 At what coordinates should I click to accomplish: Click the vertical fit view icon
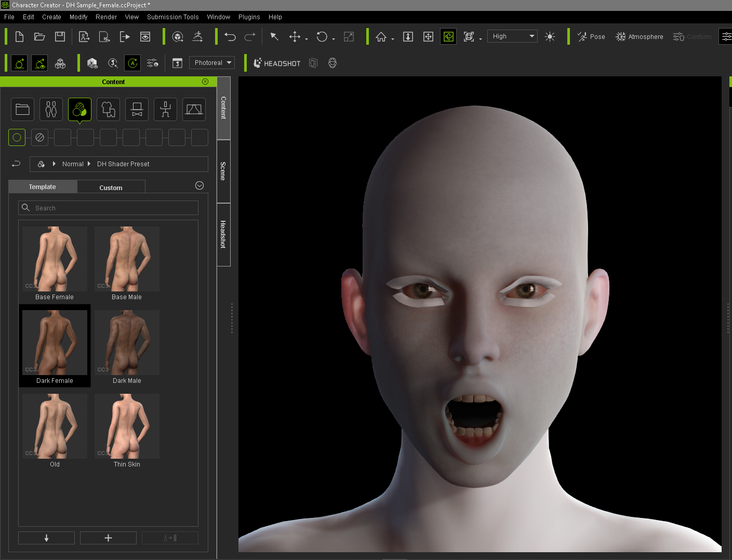coord(408,36)
